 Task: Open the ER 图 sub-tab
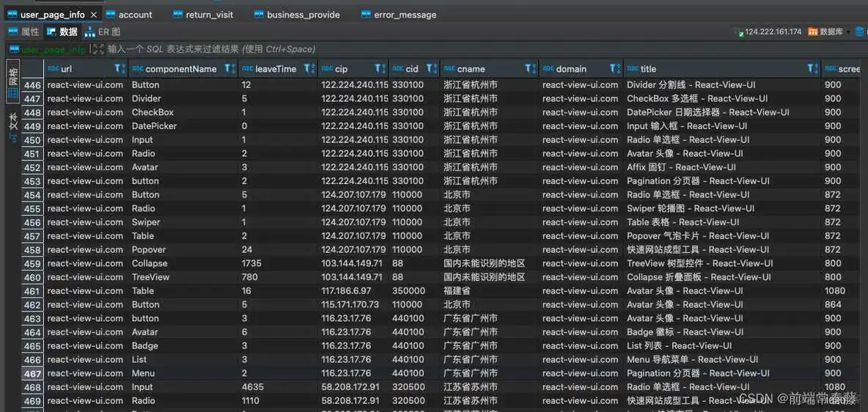point(103,32)
